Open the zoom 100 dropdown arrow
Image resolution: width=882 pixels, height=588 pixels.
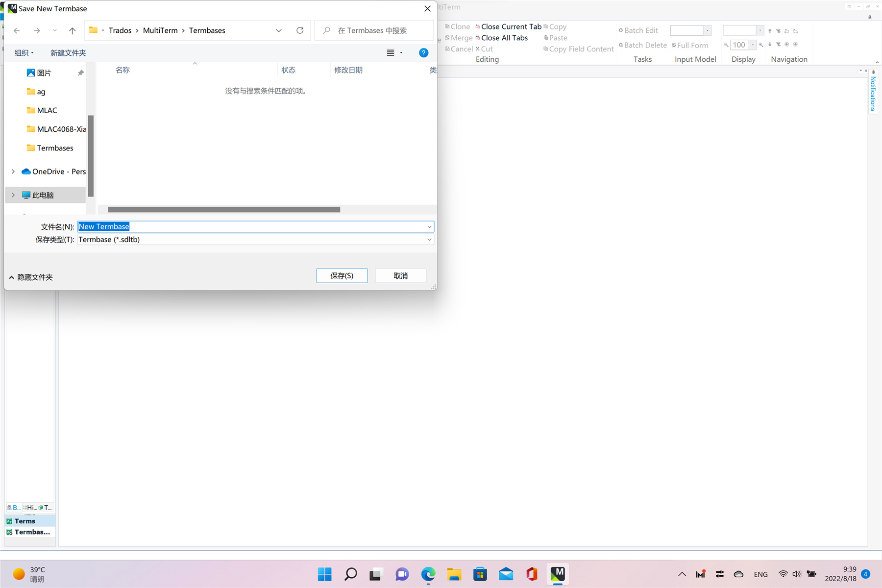(753, 45)
